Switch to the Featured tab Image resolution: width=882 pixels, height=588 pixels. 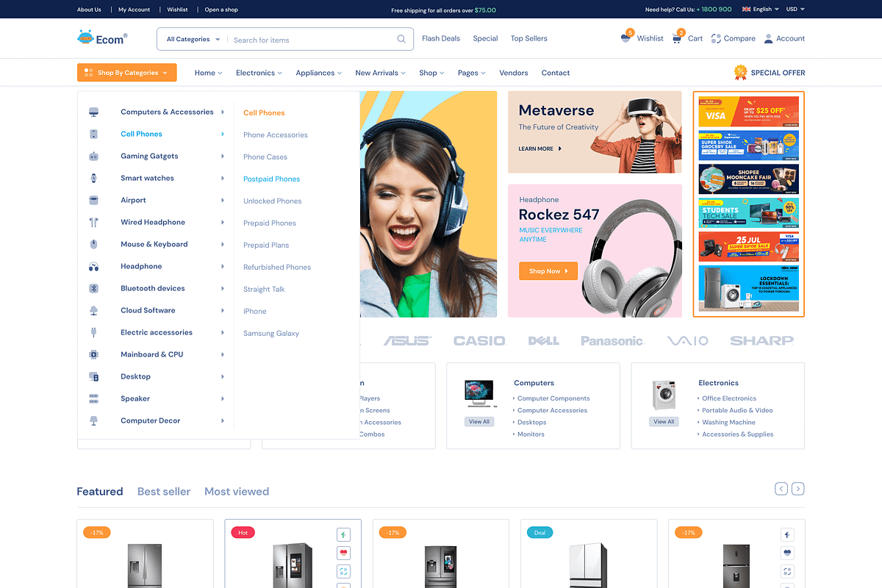pos(100,491)
